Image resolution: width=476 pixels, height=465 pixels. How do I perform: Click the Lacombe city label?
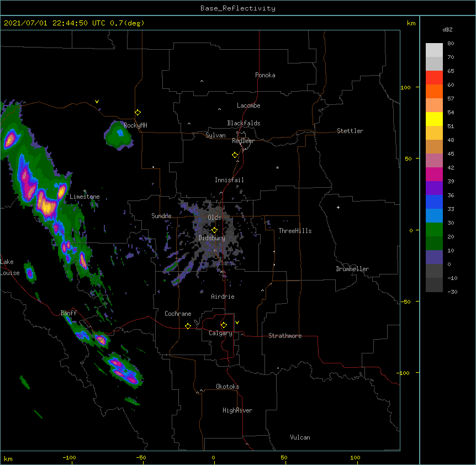click(x=248, y=105)
